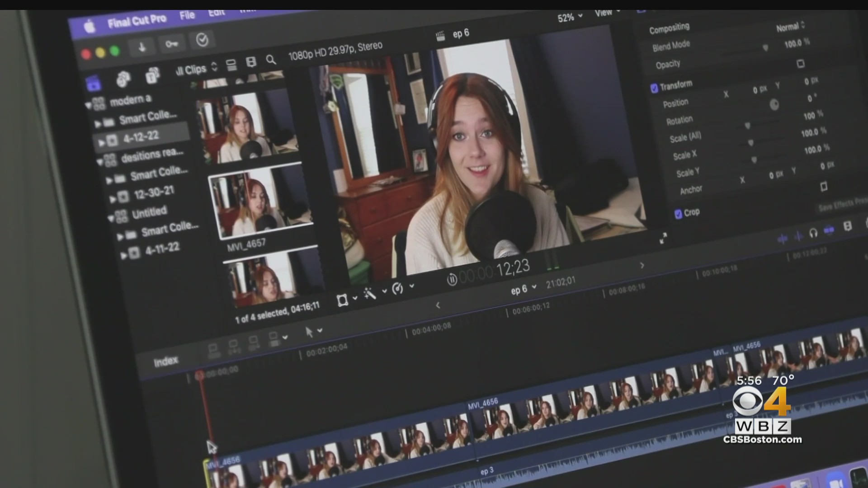Toggle the Crop checkbox

pos(678,214)
